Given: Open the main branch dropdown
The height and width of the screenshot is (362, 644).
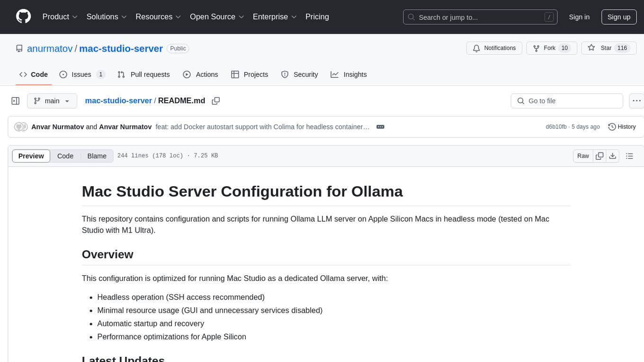Looking at the screenshot, I should (52, 101).
